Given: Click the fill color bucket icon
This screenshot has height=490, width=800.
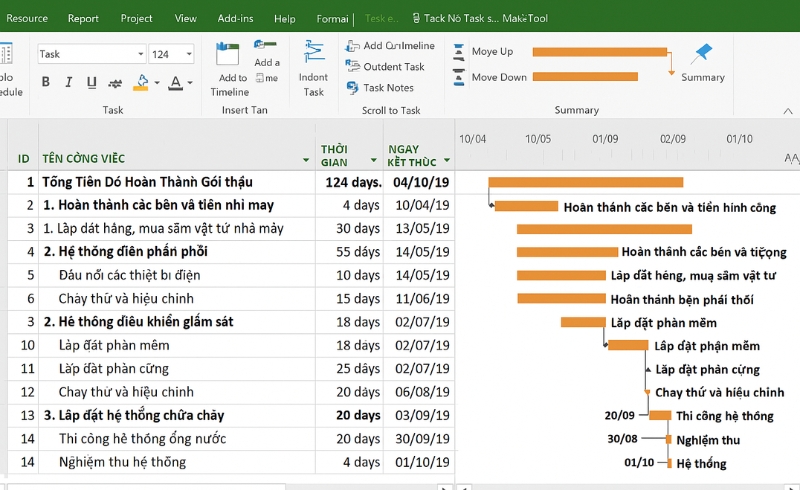Looking at the screenshot, I should click(x=140, y=82).
